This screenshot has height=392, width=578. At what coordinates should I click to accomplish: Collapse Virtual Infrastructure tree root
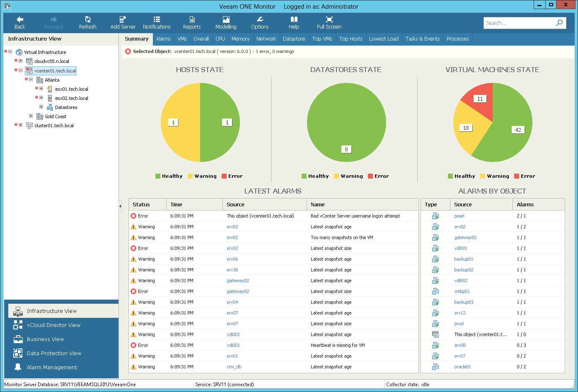[x=10, y=52]
